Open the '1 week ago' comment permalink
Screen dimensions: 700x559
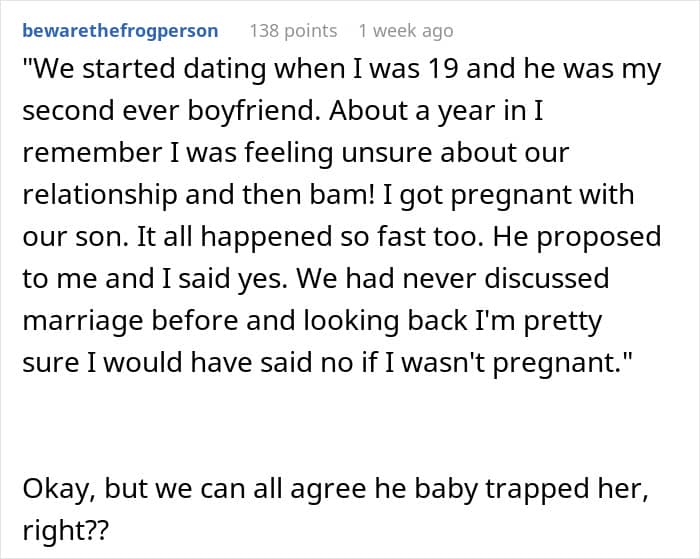click(x=405, y=31)
